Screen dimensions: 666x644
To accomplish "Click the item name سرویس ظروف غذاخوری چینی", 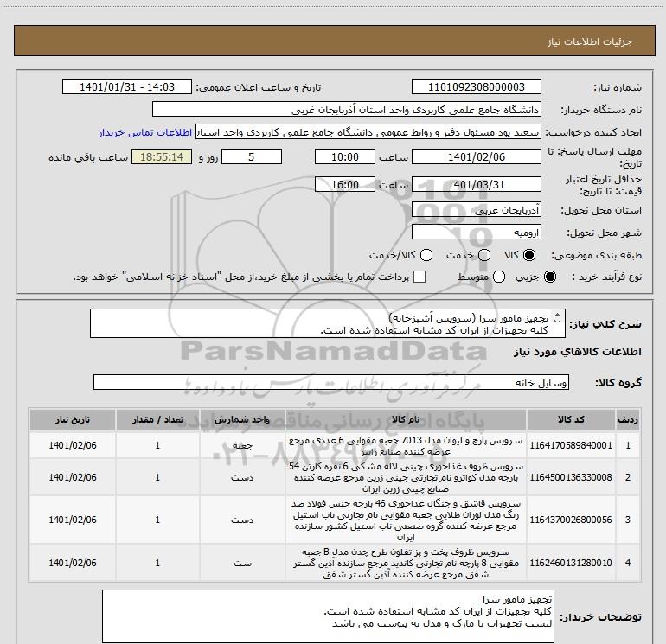I will click(406, 477).
